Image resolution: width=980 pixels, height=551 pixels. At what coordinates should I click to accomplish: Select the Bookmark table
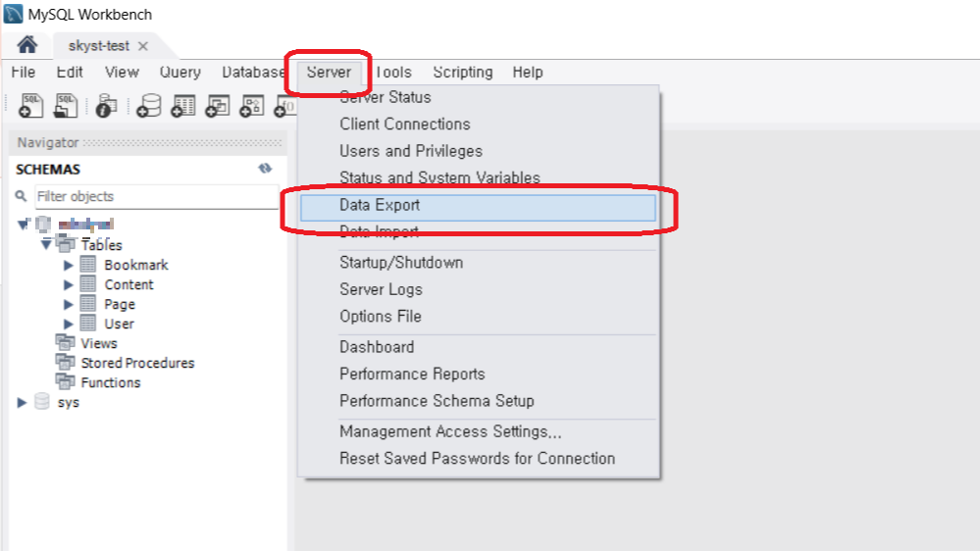136,265
